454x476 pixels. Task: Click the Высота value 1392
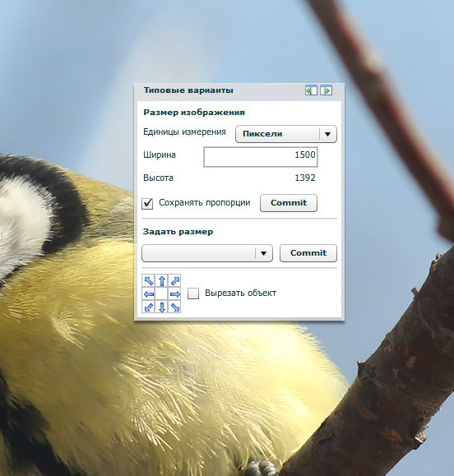[x=305, y=178]
